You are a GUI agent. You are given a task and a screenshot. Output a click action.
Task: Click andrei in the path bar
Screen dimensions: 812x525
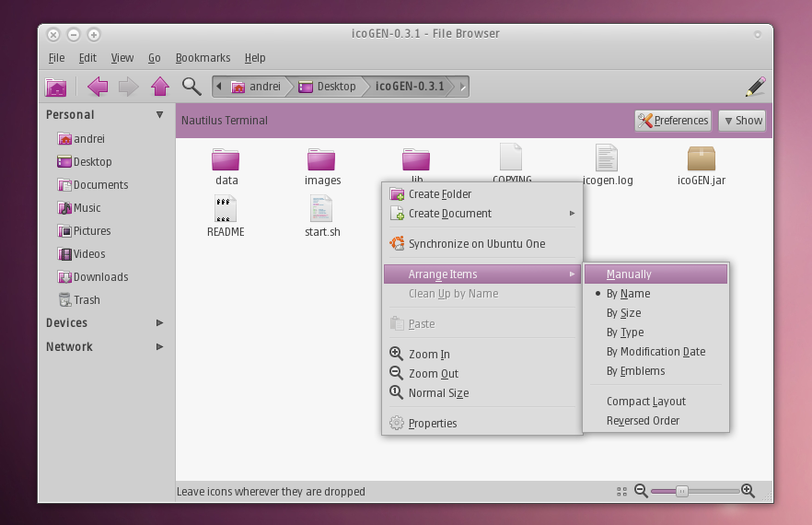pos(256,87)
